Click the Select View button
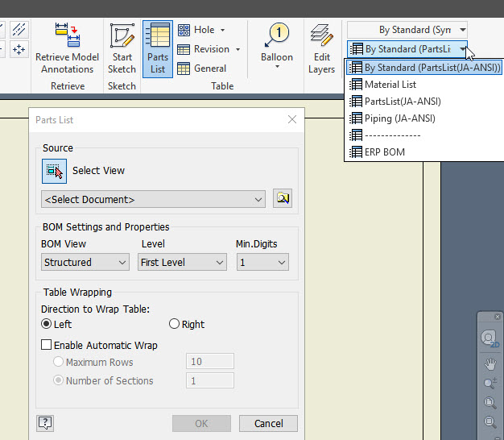The height and width of the screenshot is (440, 504). point(54,171)
